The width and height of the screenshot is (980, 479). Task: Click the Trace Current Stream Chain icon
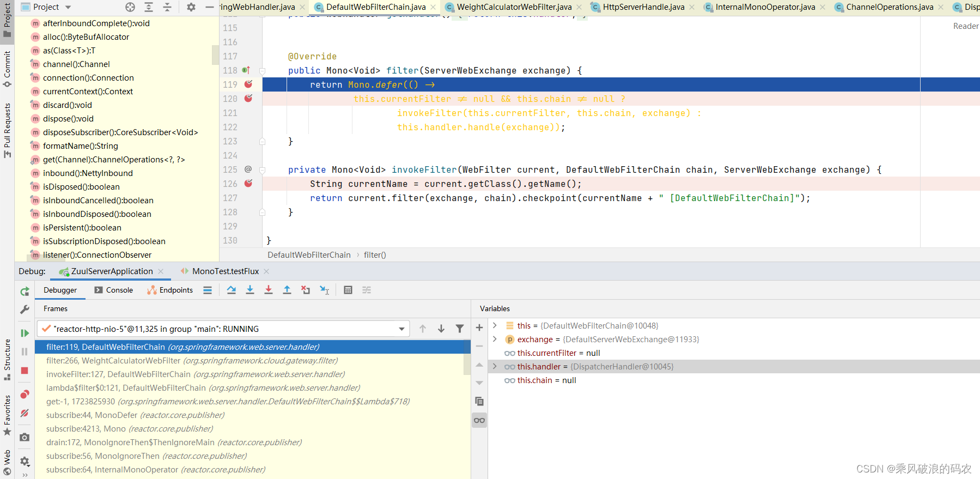[x=367, y=290]
